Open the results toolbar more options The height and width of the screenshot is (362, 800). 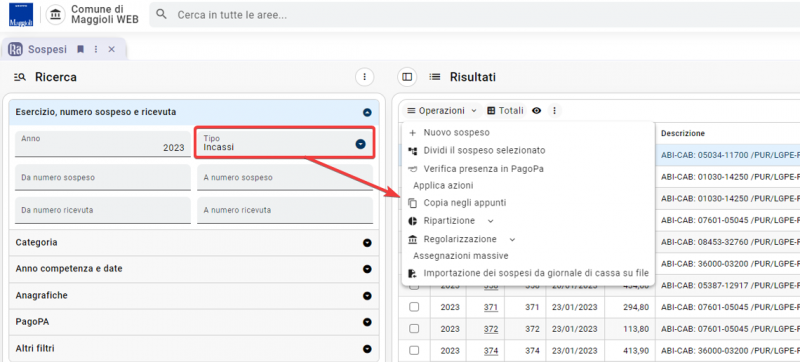(x=555, y=111)
